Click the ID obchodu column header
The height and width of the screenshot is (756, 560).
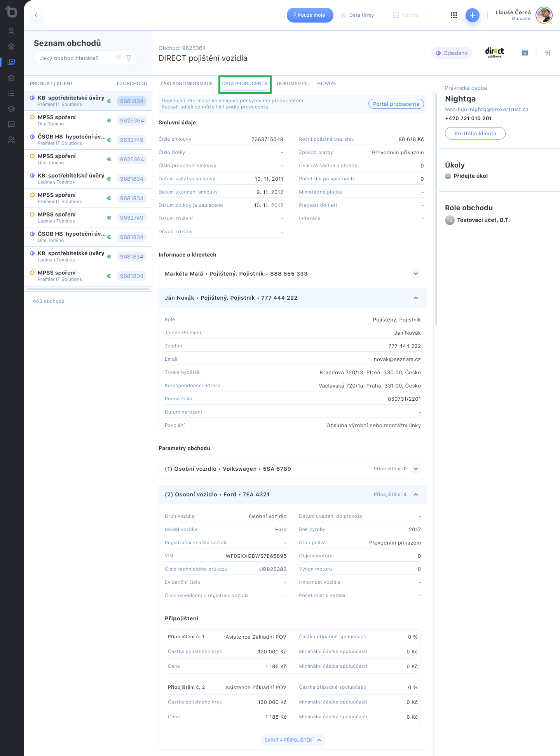coord(132,84)
